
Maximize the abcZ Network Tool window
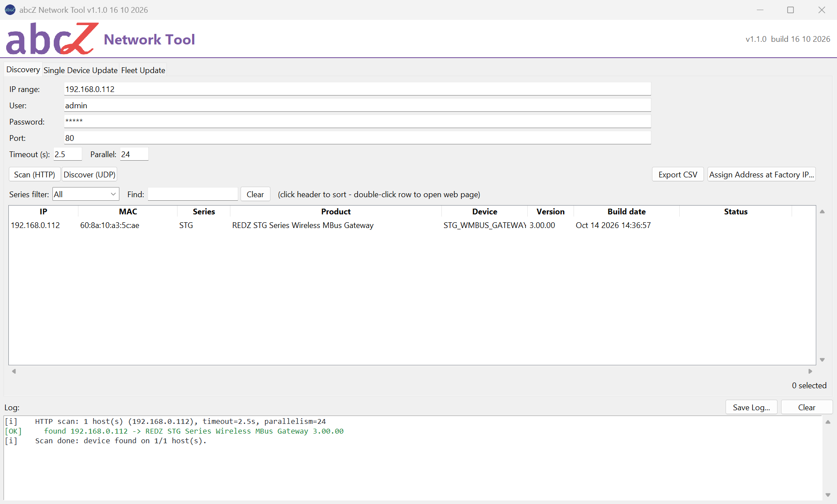(x=790, y=10)
